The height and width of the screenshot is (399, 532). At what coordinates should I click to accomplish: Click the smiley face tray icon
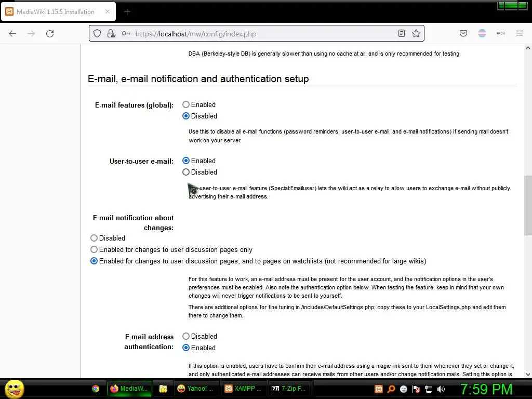pos(403,389)
